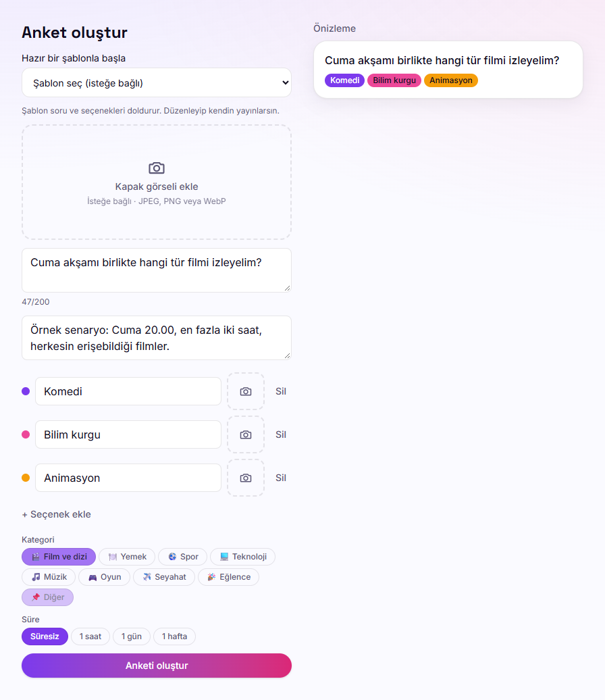Image resolution: width=605 pixels, height=700 pixels.
Task: Set duration to 1 gün
Action: pos(132,636)
